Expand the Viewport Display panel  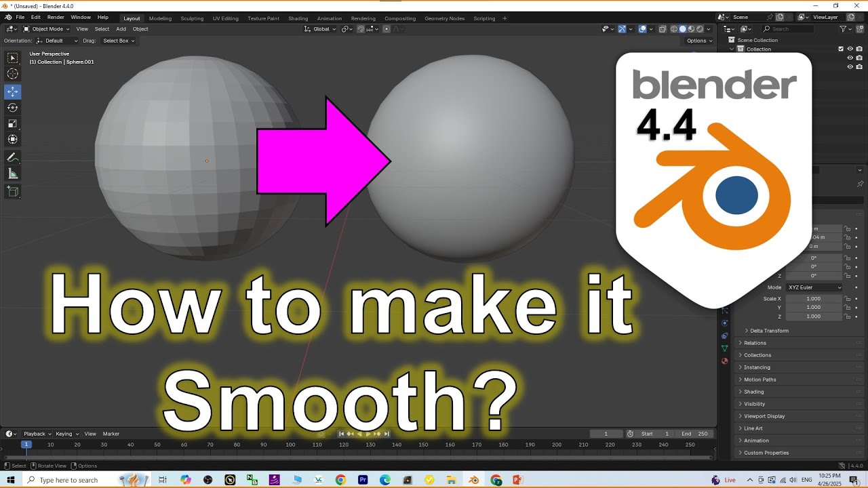coord(764,416)
